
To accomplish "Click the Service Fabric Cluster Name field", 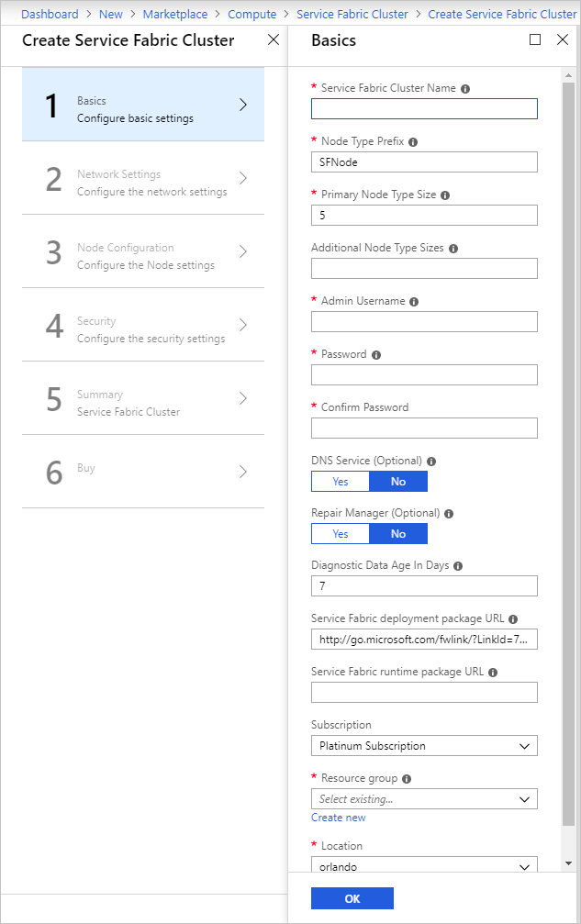I will [x=424, y=109].
